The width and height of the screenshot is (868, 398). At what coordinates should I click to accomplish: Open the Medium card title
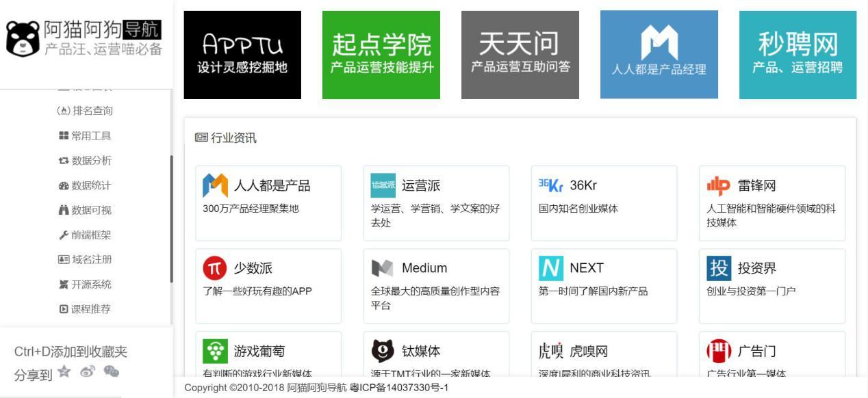pyautogui.click(x=424, y=269)
